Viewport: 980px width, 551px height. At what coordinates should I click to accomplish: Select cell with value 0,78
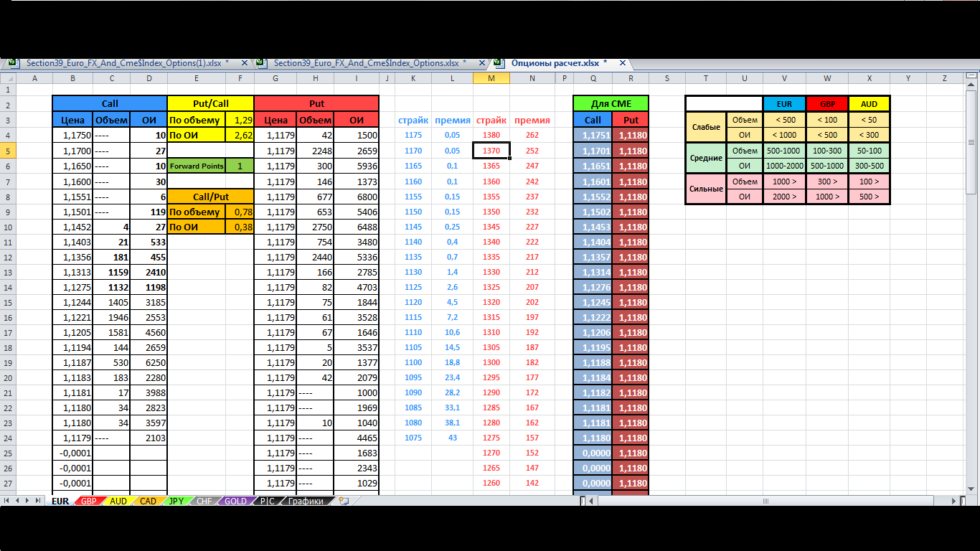[240, 212]
